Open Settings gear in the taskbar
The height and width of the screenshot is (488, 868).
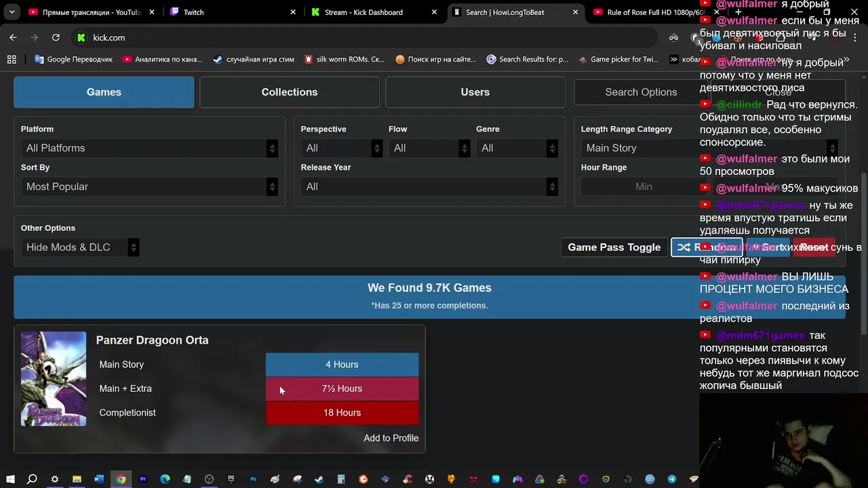[54, 479]
